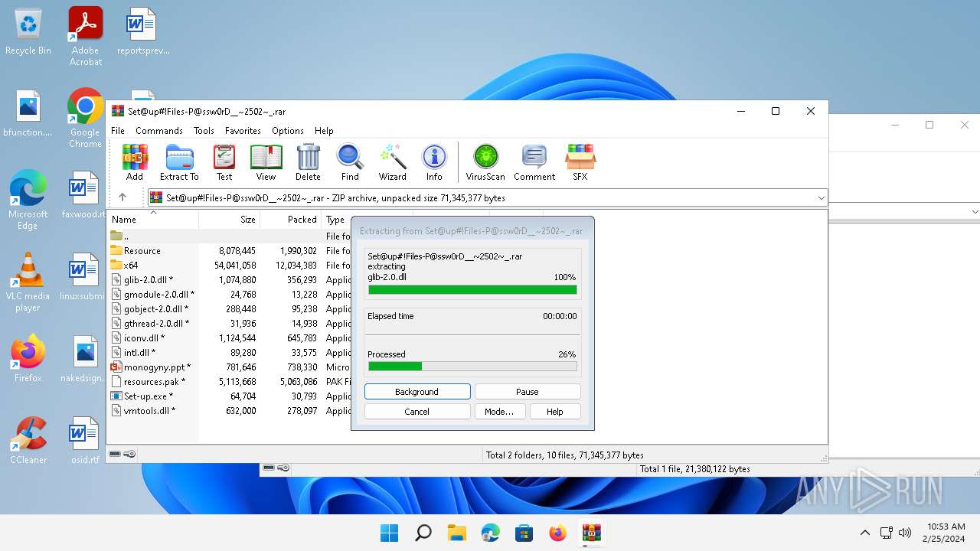The width and height of the screenshot is (980, 551).
Task: Open the Favorites menu
Action: (x=243, y=131)
